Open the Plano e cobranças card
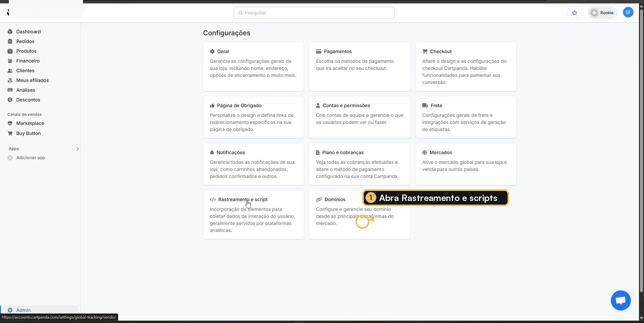644x323 pixels. tap(359, 164)
